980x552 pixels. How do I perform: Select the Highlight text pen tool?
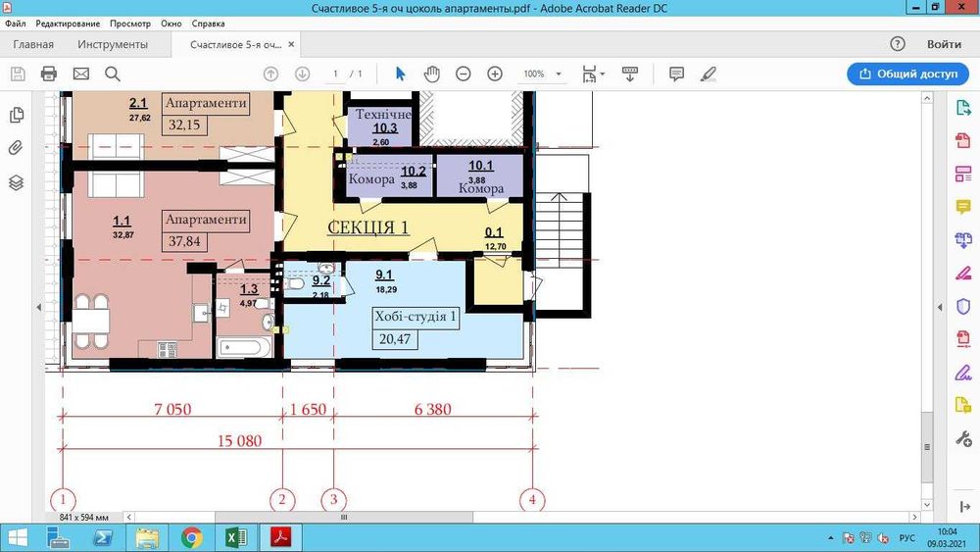pyautogui.click(x=709, y=74)
